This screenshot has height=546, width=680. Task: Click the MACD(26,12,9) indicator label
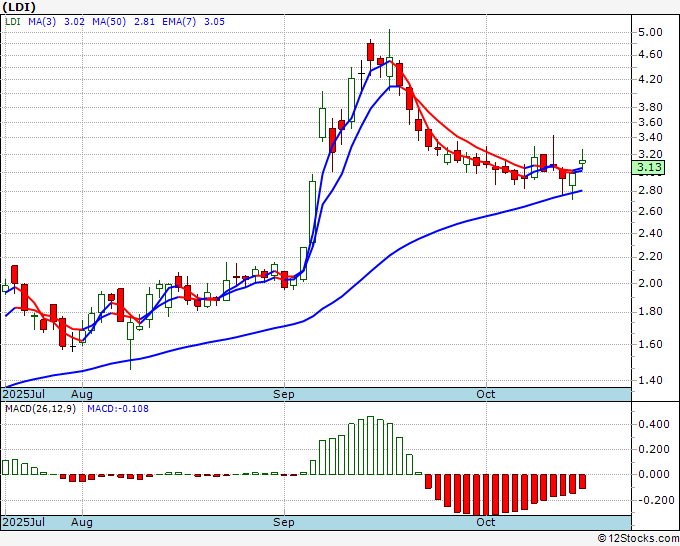pos(40,409)
